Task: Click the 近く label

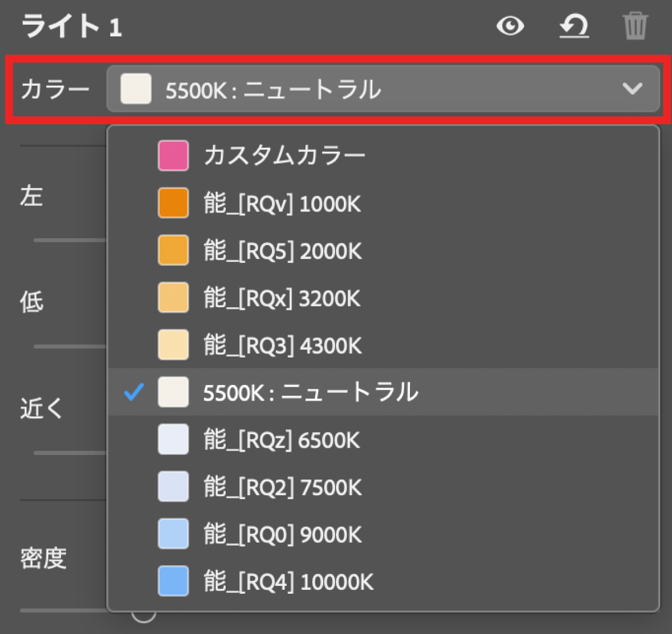Action: pos(41,408)
